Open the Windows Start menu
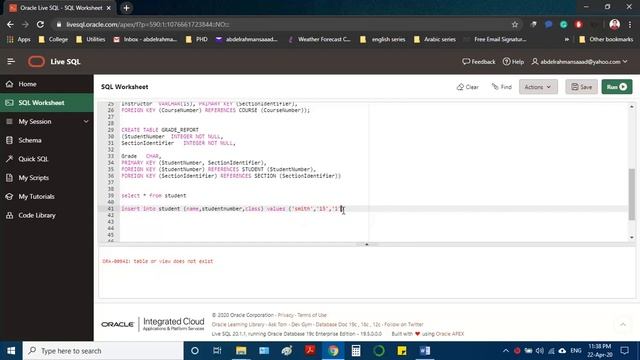Screen dimensions: 640x360 (x=11, y=351)
